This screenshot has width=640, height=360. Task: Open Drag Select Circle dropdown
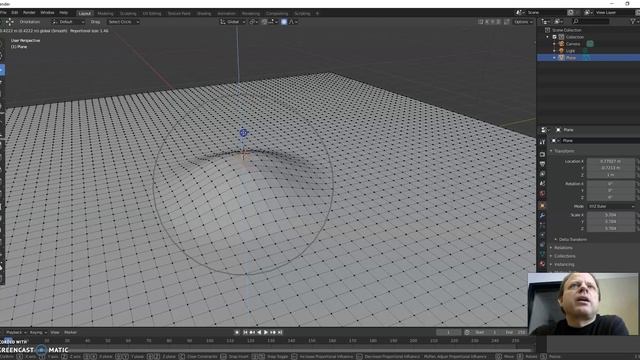123,22
